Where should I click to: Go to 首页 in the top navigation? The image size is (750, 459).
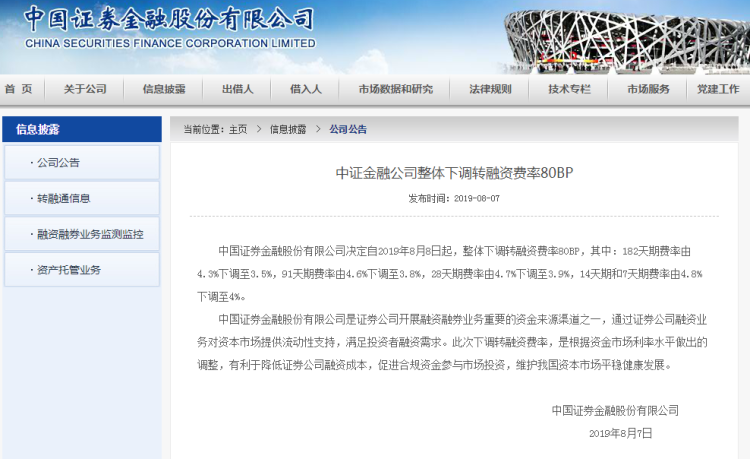tap(18, 89)
